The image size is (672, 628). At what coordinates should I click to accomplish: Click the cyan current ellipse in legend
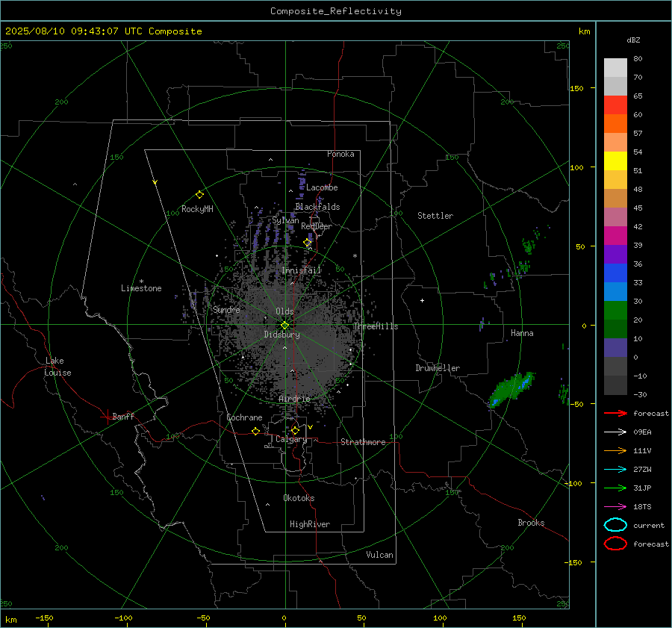(x=615, y=525)
